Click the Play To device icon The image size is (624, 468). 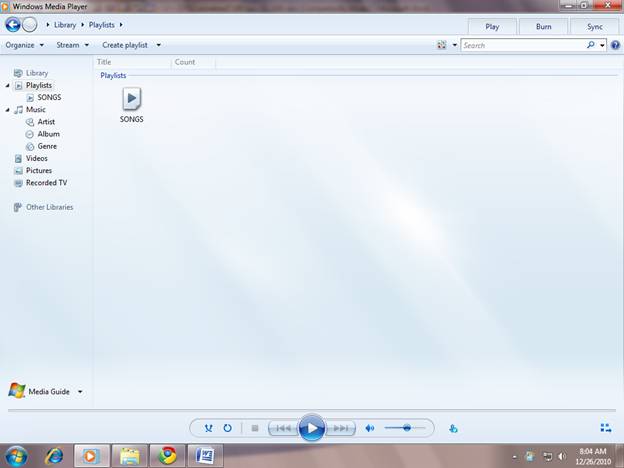tap(453, 429)
